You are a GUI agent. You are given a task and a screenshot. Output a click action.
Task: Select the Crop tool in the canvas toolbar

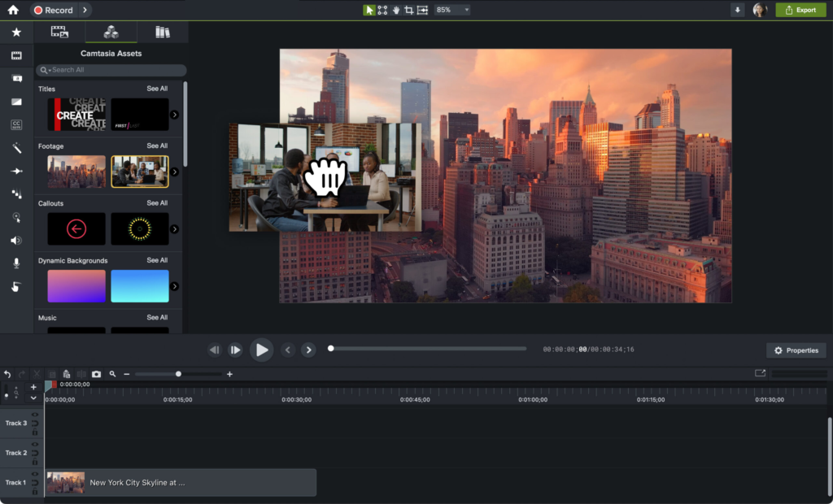pos(410,10)
